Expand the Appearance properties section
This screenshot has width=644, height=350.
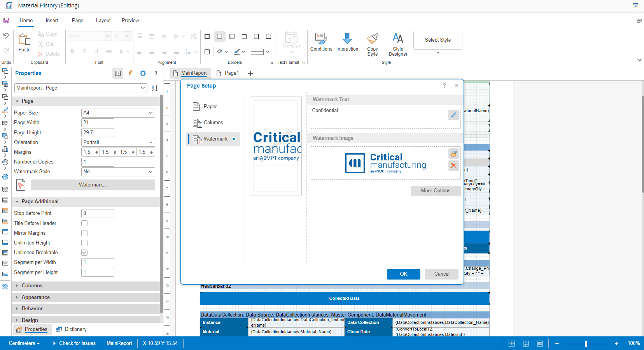pos(35,297)
